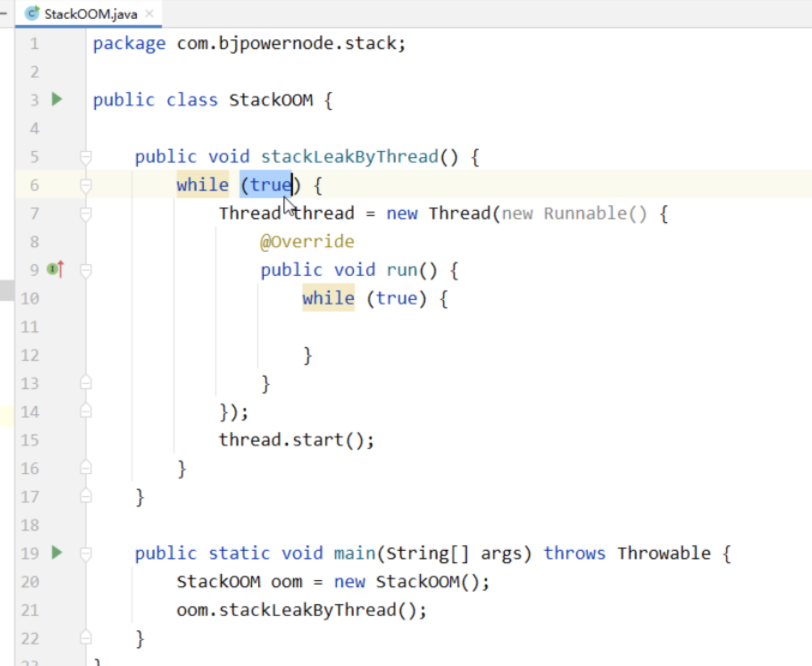Click line number 1 in the gutter

point(34,44)
